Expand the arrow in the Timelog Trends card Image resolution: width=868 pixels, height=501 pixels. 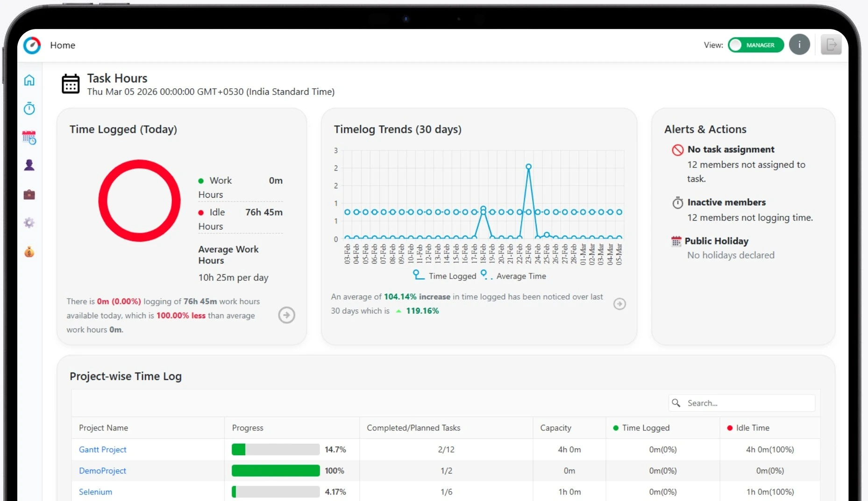coord(619,304)
